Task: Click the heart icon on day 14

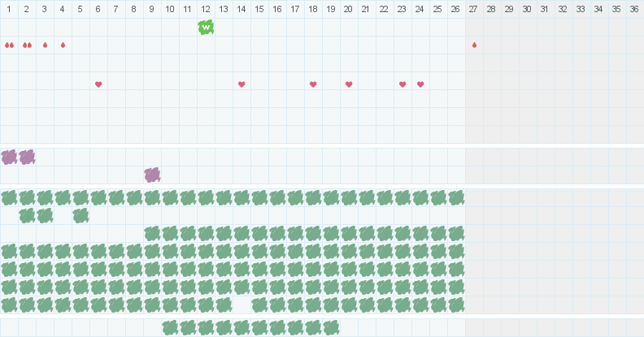Action: click(241, 84)
